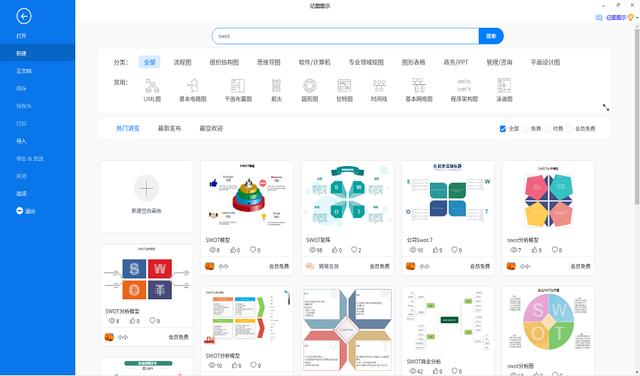Expand the account dropdown arrow at top right

point(637,18)
